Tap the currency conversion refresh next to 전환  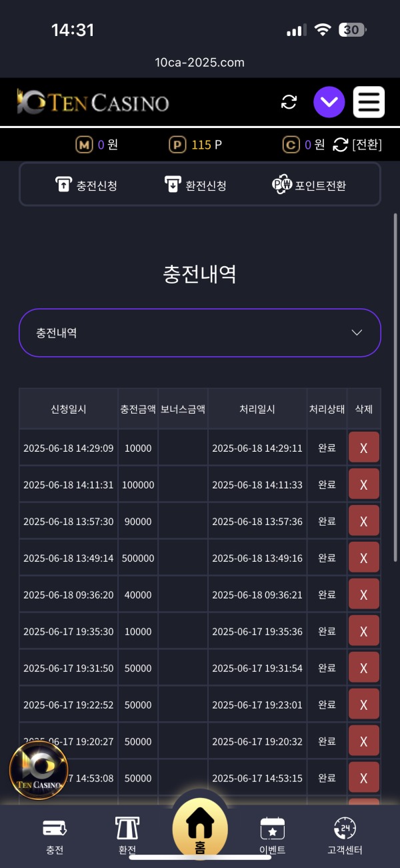click(x=339, y=145)
